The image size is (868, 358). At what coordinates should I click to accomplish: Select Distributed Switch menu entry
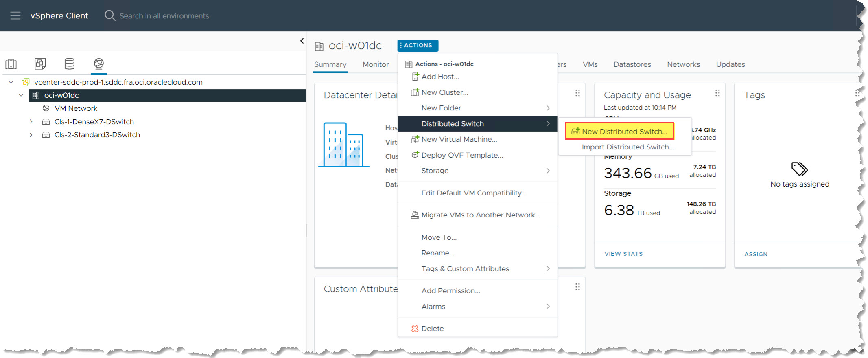tap(477, 124)
